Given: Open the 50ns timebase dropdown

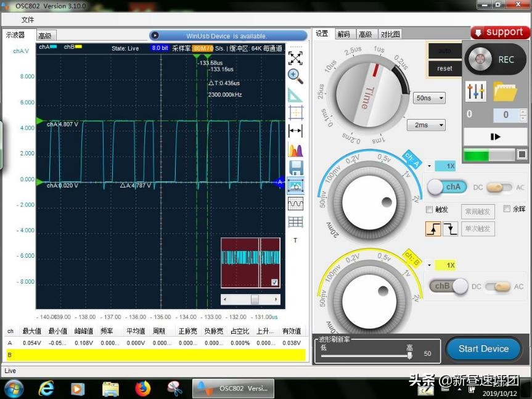Looking at the screenshot, I should click(430, 98).
